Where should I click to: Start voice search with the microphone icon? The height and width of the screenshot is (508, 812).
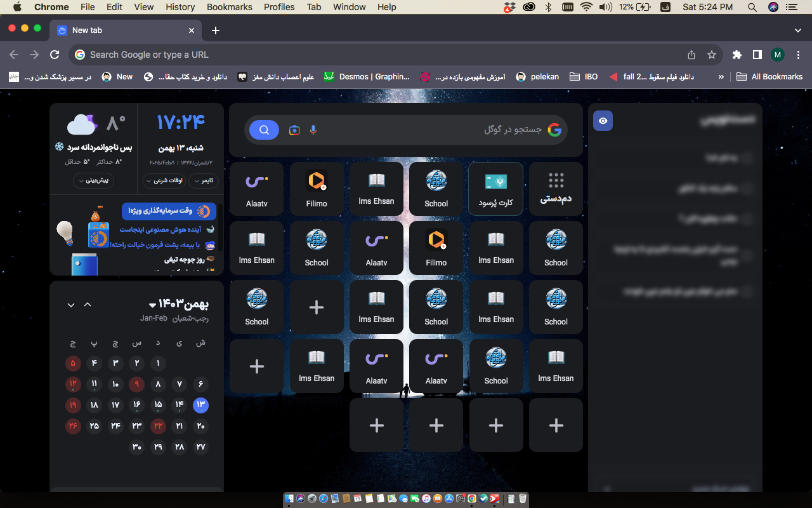pos(313,130)
